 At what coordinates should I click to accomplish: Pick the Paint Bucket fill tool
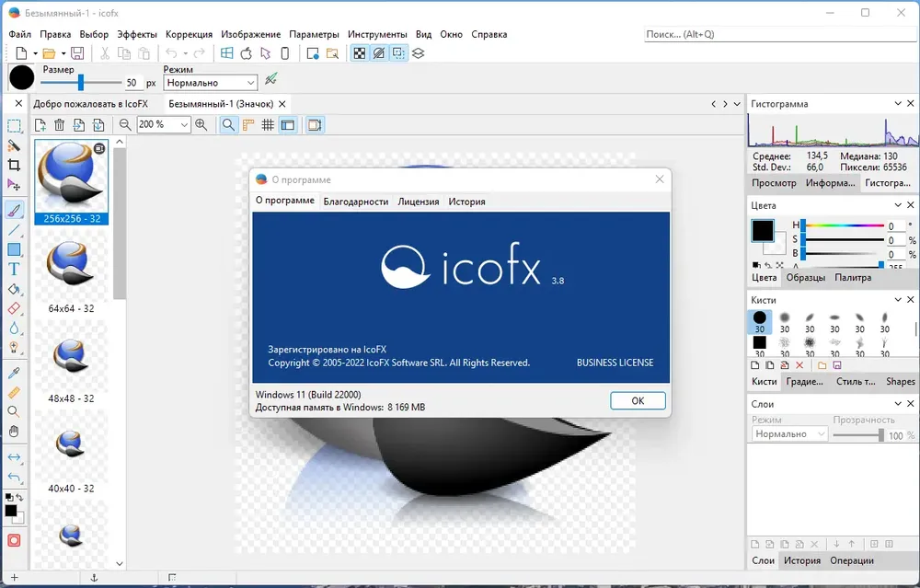14,289
